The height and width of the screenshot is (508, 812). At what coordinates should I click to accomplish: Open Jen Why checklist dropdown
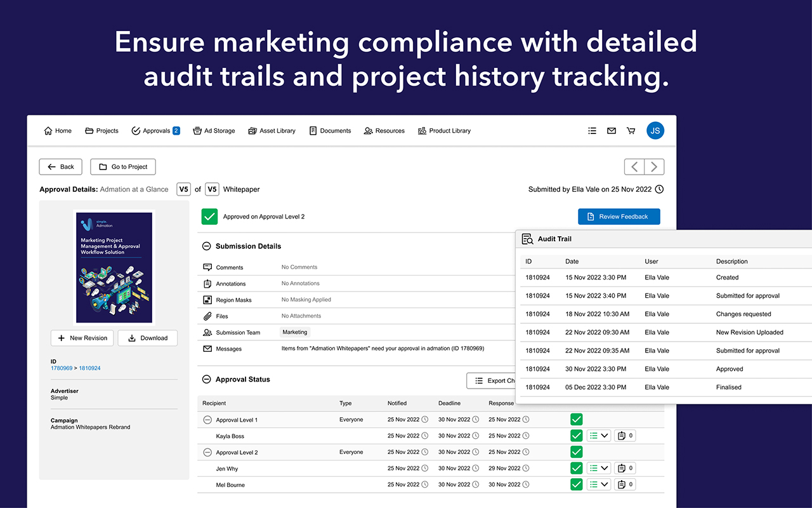coord(599,468)
